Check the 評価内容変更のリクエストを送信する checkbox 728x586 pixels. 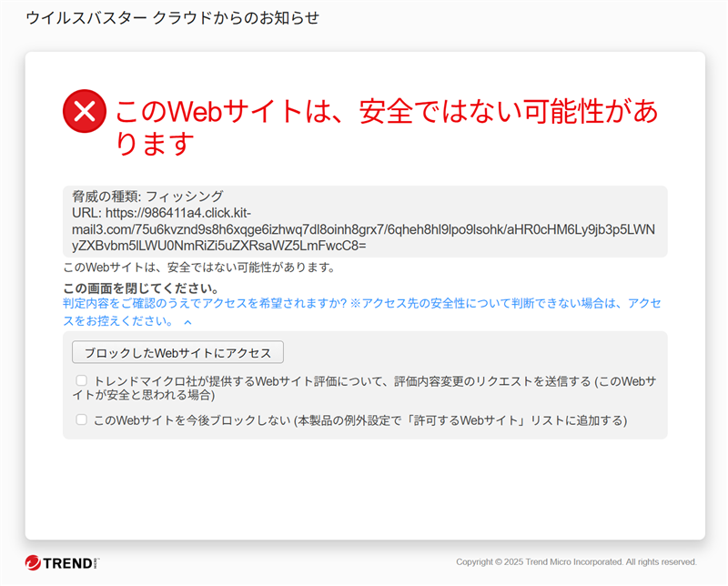tap(82, 380)
